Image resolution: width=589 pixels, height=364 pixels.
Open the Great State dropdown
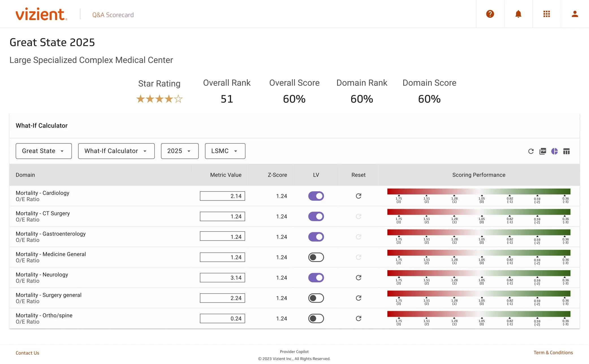click(x=43, y=151)
